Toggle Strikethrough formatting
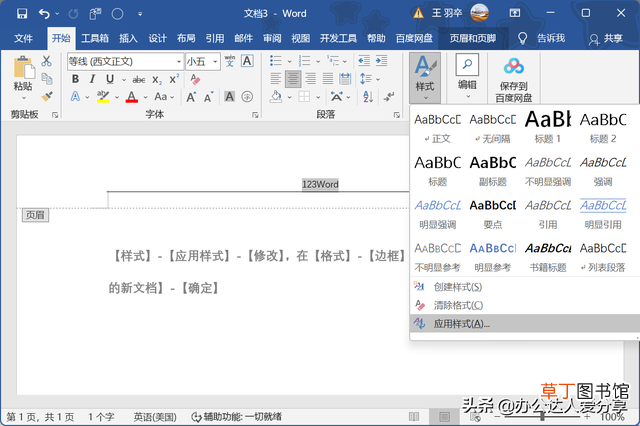Image resolution: width=640 pixels, height=426 pixels. coord(139,79)
